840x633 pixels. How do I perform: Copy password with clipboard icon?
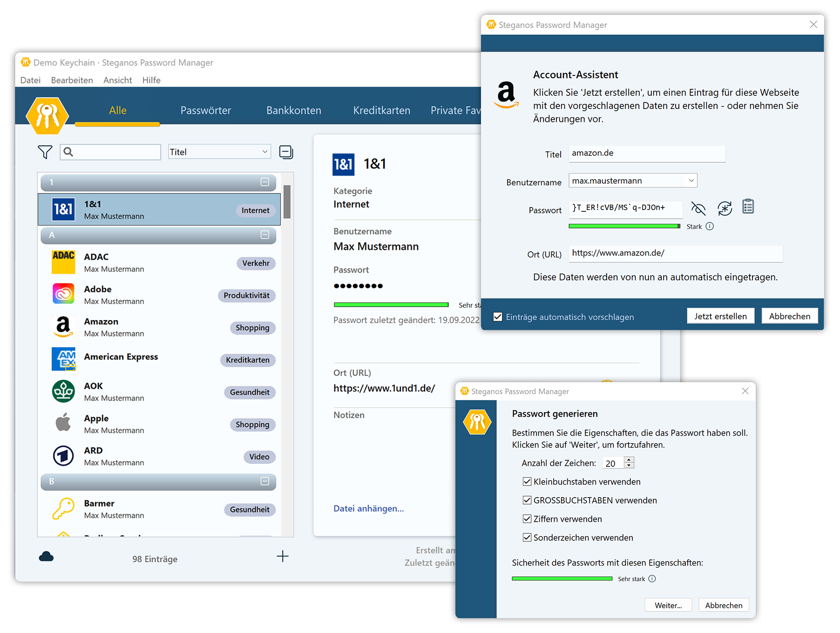tap(748, 206)
